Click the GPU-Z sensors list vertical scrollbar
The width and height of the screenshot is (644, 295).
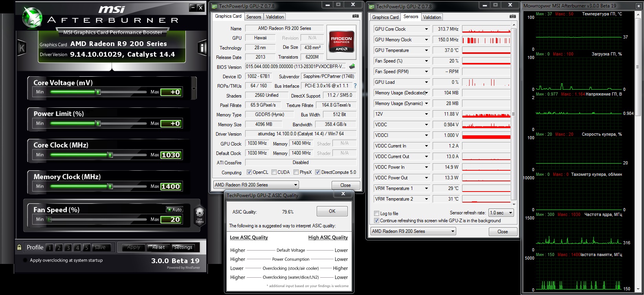click(x=514, y=114)
